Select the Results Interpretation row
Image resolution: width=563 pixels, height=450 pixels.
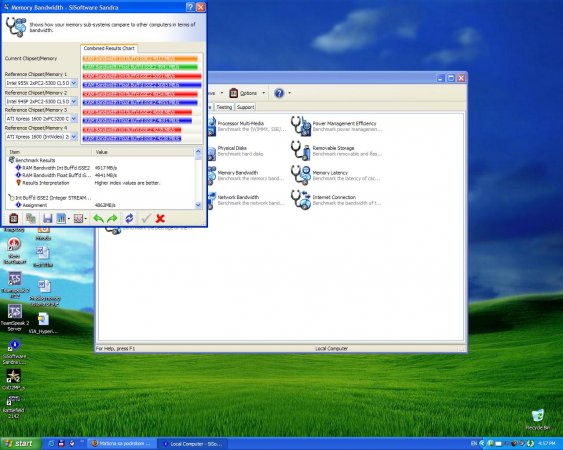point(88,183)
